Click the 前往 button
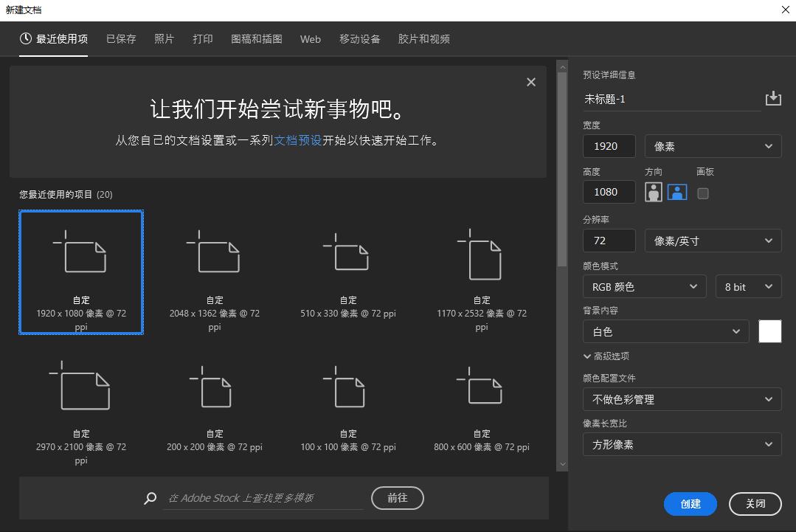This screenshot has height=532, width=796. [397, 498]
